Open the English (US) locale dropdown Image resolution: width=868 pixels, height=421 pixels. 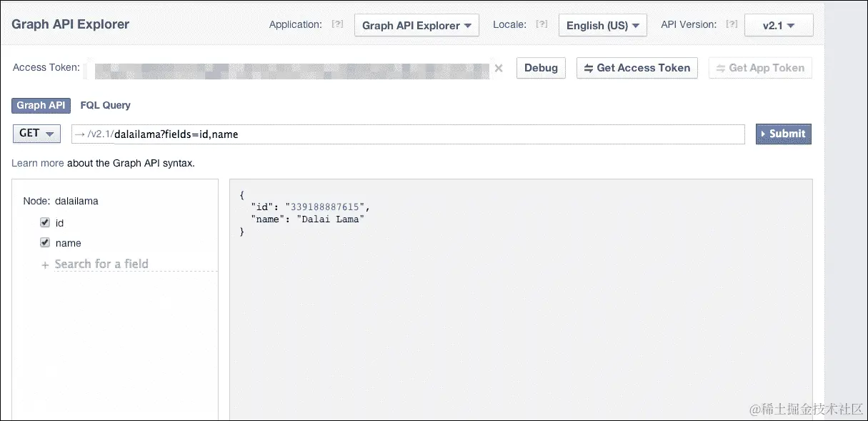click(602, 25)
